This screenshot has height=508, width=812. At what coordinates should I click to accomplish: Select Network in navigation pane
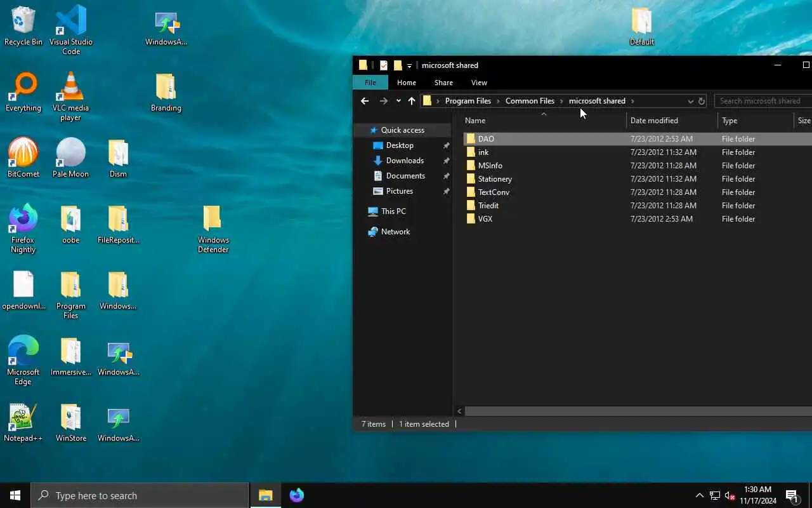395,232
